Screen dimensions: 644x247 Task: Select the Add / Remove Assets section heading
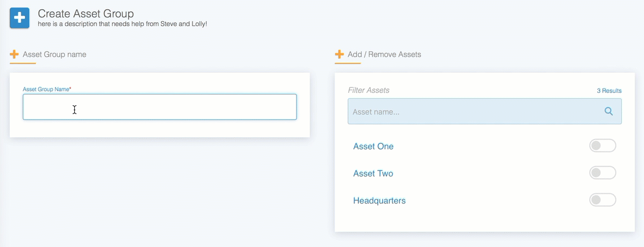click(x=384, y=54)
